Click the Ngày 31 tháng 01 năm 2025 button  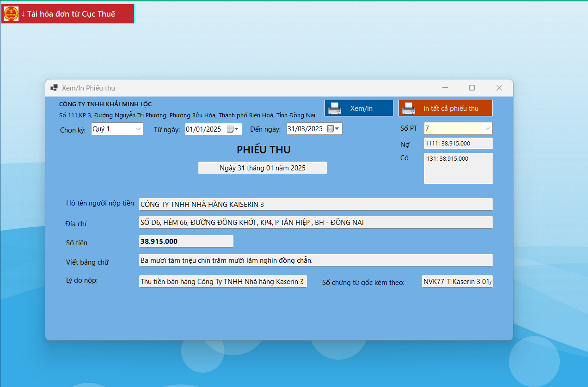[x=263, y=168]
